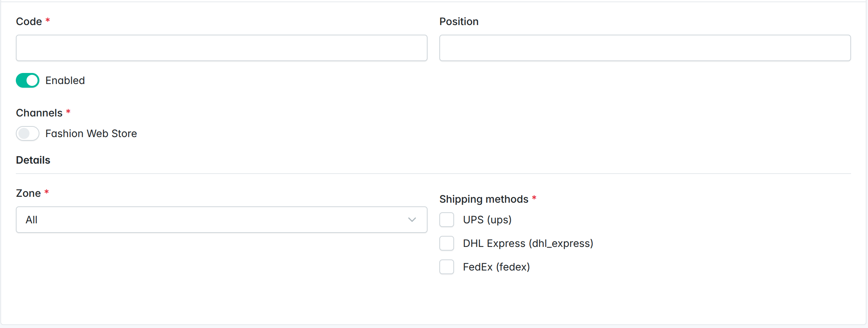Check the UPS shipping method box
868x328 pixels.
click(x=447, y=220)
